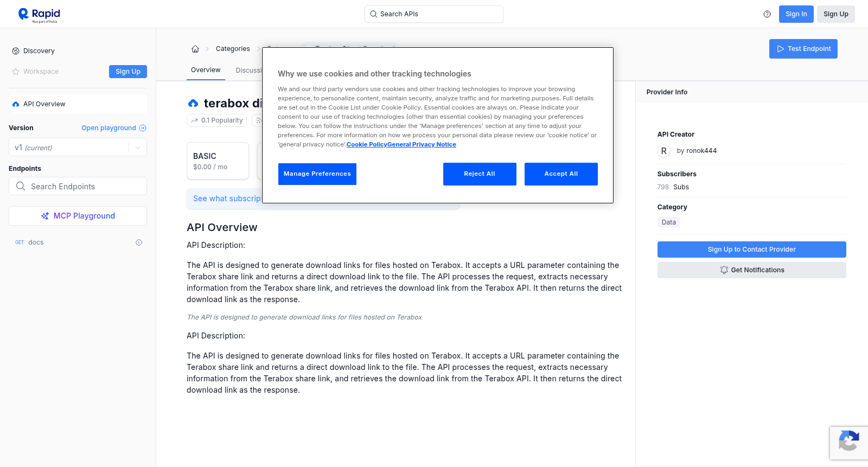Click the reCAPTCHA badge
The height and width of the screenshot is (467, 868).
click(849, 443)
